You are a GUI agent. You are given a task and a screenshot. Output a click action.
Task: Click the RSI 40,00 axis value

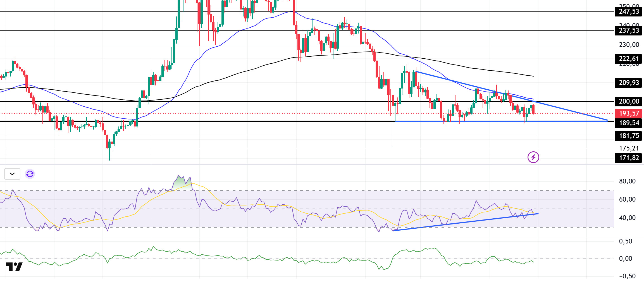pos(627,218)
